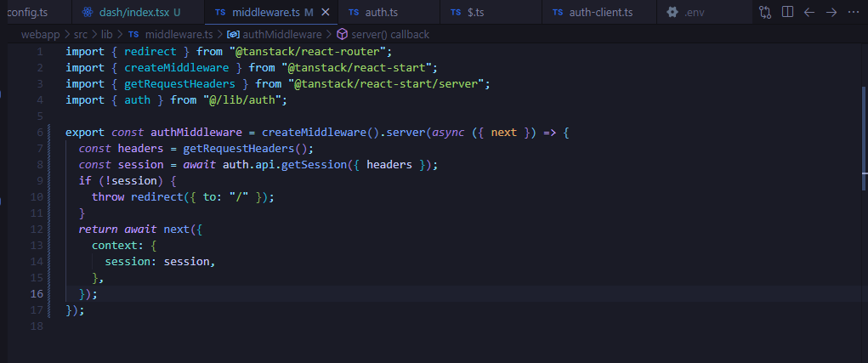868x363 pixels.
Task: Open authMiddleware breadcrumb symbol
Action: click(282, 34)
